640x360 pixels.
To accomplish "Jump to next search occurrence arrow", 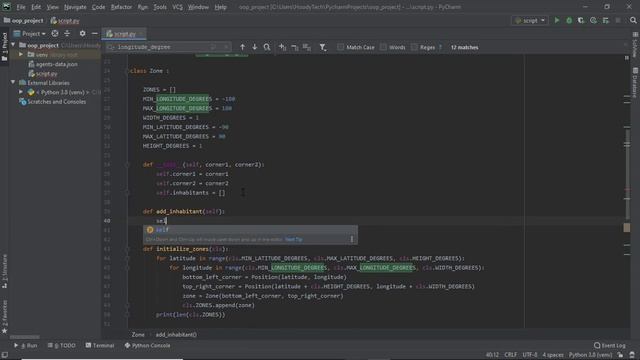I will (x=254, y=47).
